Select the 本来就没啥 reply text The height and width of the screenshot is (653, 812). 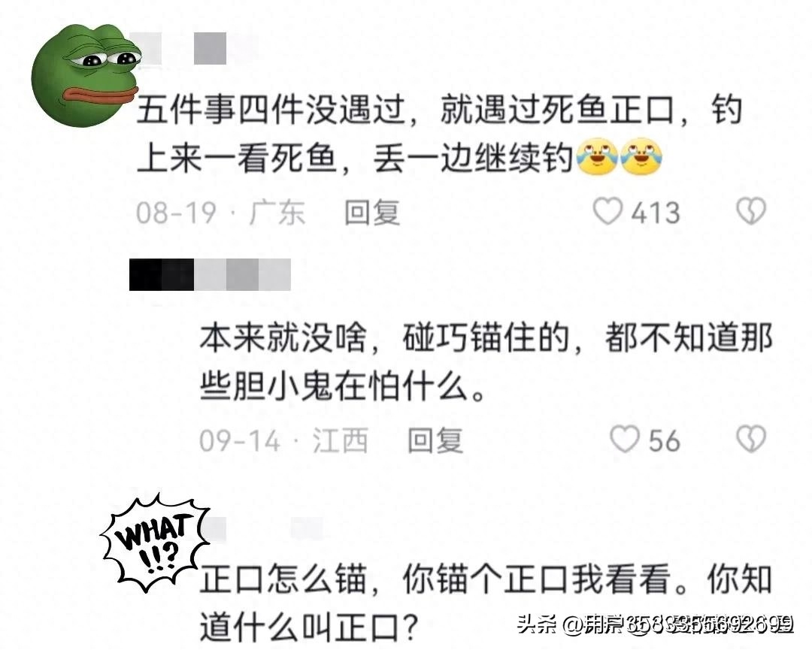coord(486,361)
